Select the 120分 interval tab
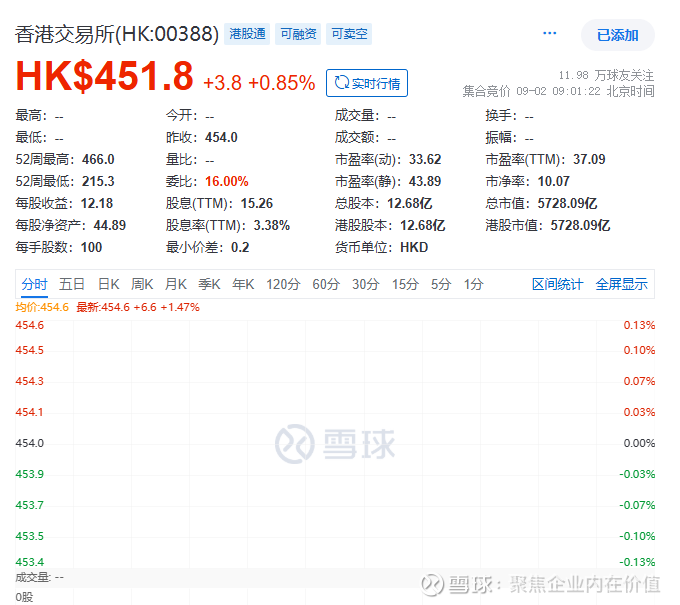 tap(283, 285)
